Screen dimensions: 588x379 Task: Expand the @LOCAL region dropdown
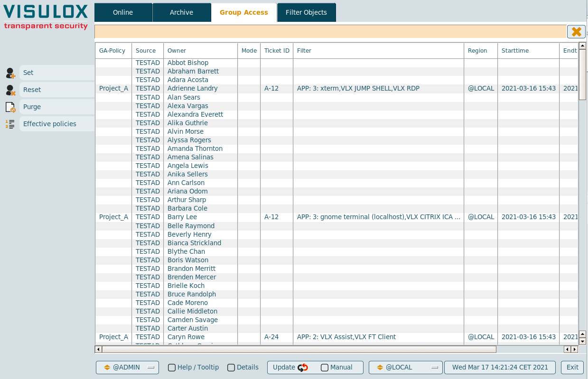pos(405,368)
